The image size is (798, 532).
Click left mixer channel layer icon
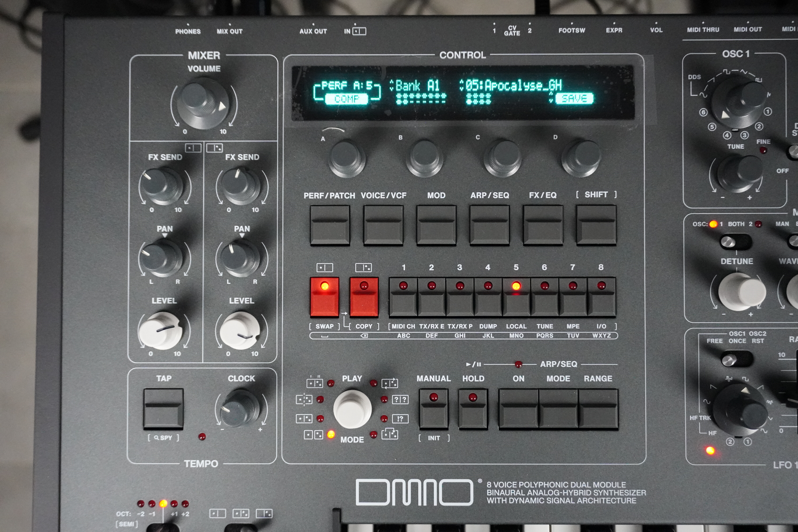tap(193, 148)
